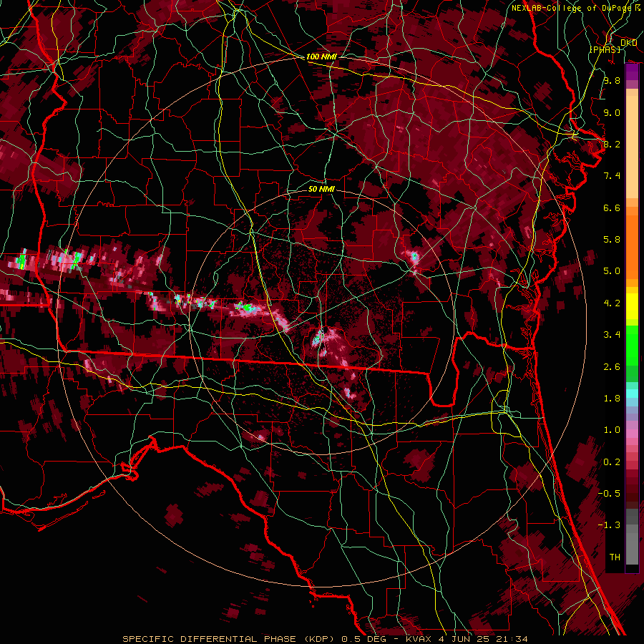Image resolution: width=644 pixels, height=644 pixels.
Task: Click the 2.6 scale value
Action: coord(612,367)
